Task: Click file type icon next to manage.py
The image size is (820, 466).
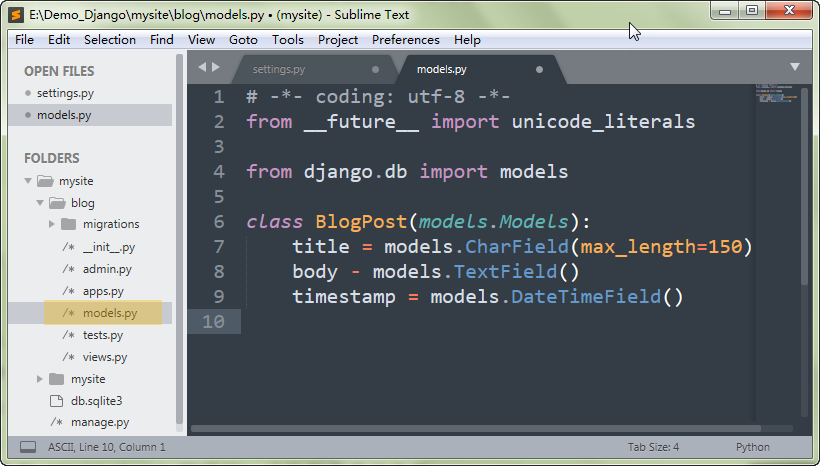Action: point(56,422)
